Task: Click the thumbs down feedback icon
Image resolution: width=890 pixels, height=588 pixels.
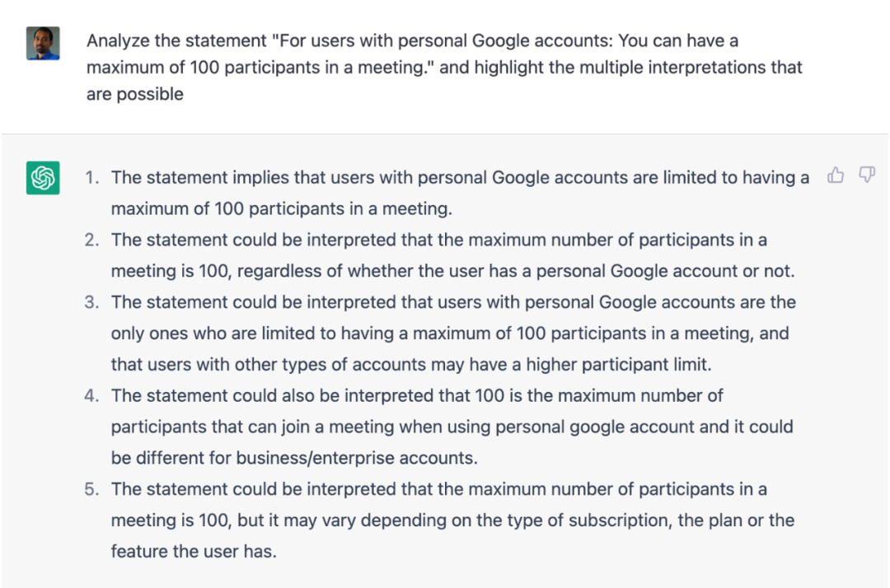Action: 867,175
